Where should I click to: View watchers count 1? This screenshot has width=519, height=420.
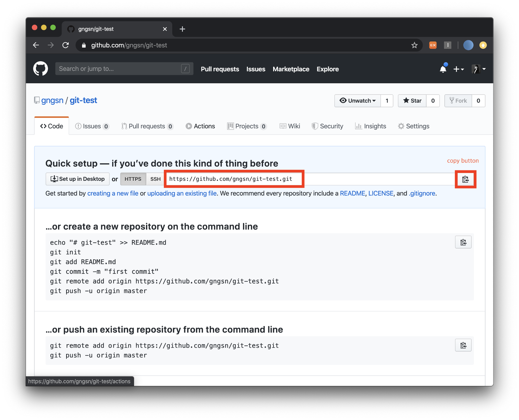(x=387, y=101)
